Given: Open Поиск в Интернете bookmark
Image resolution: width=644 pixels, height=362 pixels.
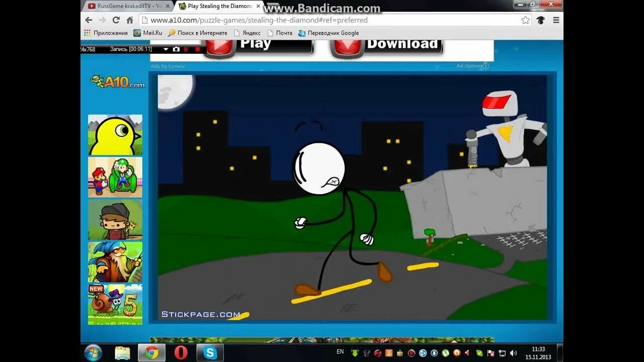Looking at the screenshot, I should tap(198, 33).
